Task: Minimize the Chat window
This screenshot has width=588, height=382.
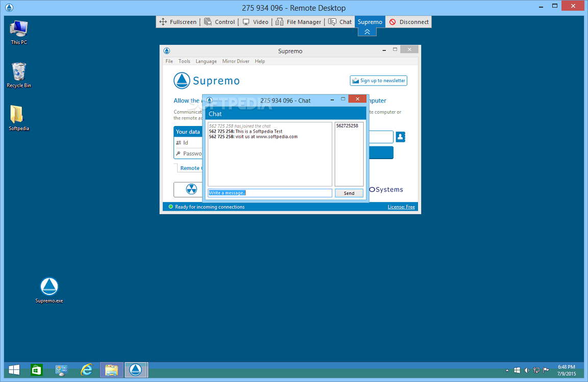Action: [332, 99]
